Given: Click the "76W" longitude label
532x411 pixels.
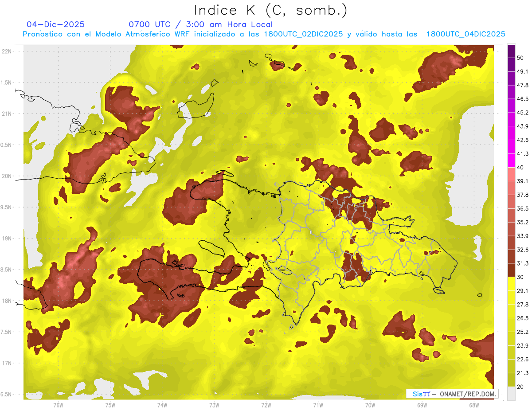Looking at the screenshot, I should [58, 405].
